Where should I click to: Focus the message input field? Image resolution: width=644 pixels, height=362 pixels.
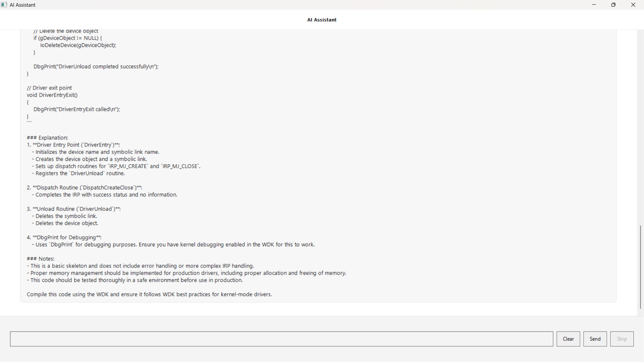[281, 339]
